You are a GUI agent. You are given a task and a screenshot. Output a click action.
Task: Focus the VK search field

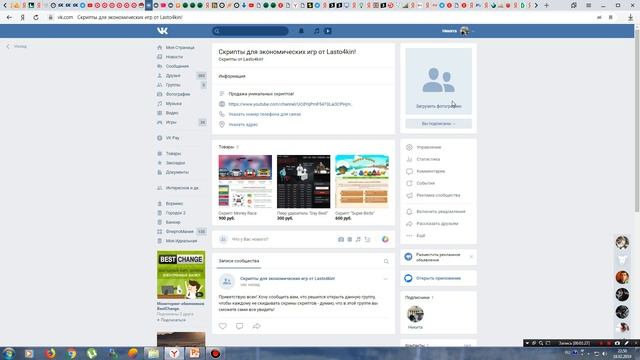coord(250,31)
